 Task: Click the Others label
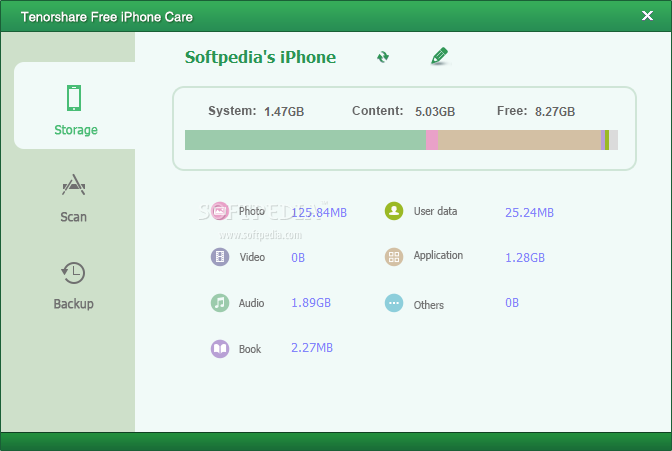tap(429, 305)
